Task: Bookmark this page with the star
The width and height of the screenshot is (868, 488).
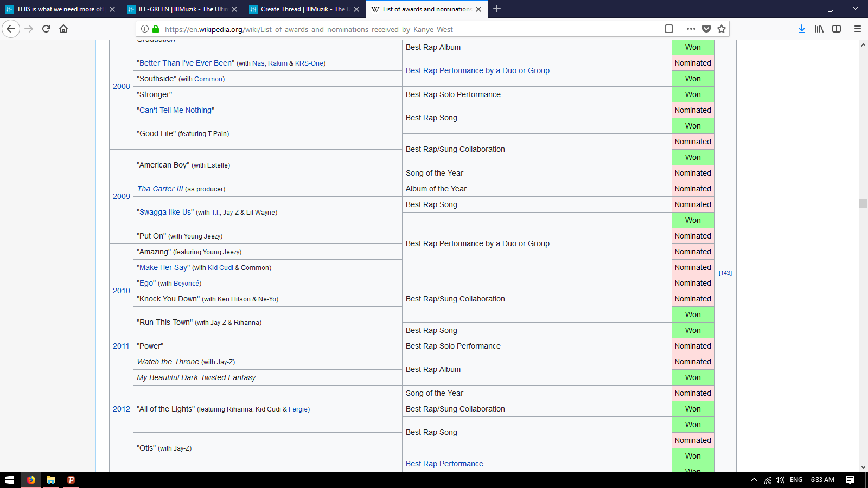Action: coord(722,29)
